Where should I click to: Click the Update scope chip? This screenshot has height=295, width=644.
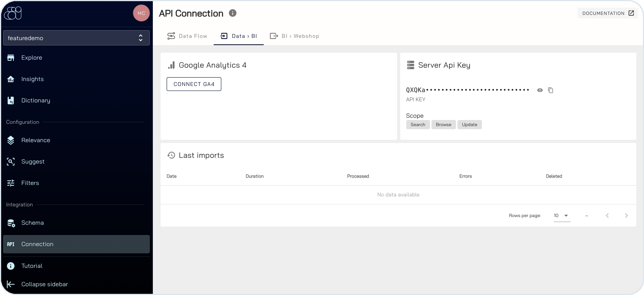pyautogui.click(x=470, y=125)
